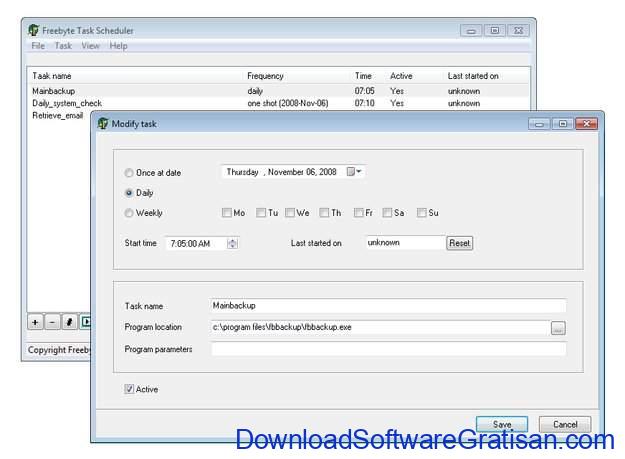Check the Mo weekday box

[226, 213]
